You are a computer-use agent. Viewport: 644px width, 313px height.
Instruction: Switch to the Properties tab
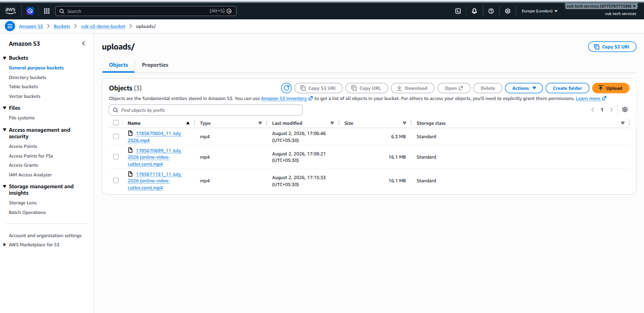click(x=155, y=65)
